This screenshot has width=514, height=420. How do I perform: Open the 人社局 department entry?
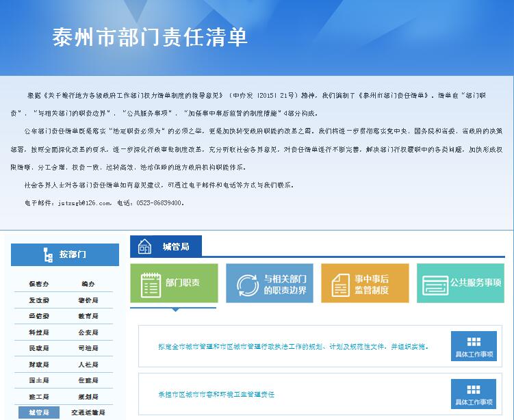88,365
